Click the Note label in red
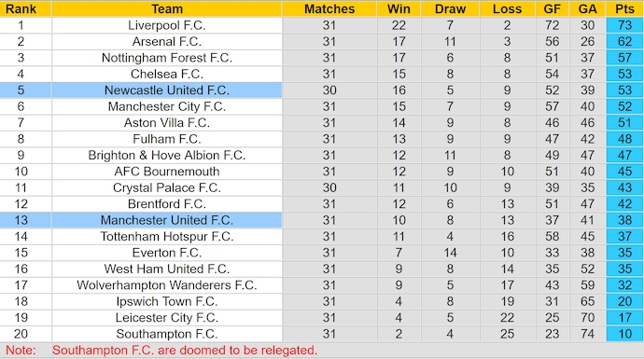The width and height of the screenshot is (644, 359). pyautogui.click(x=21, y=350)
